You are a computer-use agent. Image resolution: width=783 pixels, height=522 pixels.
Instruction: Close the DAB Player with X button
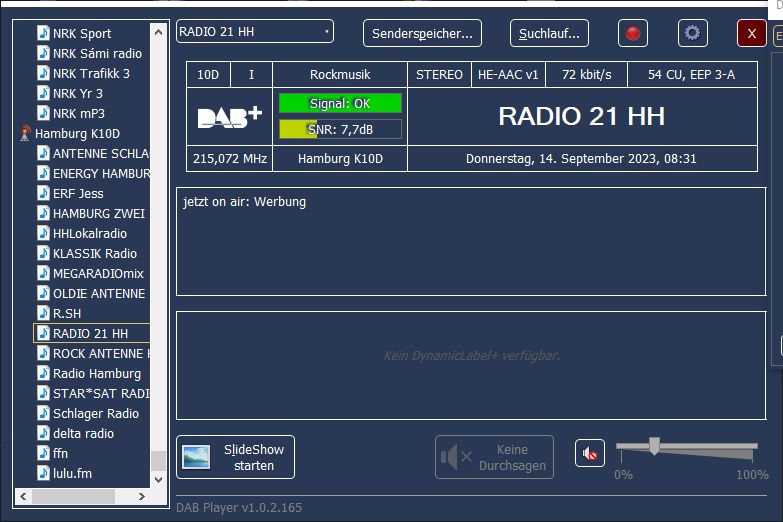752,33
